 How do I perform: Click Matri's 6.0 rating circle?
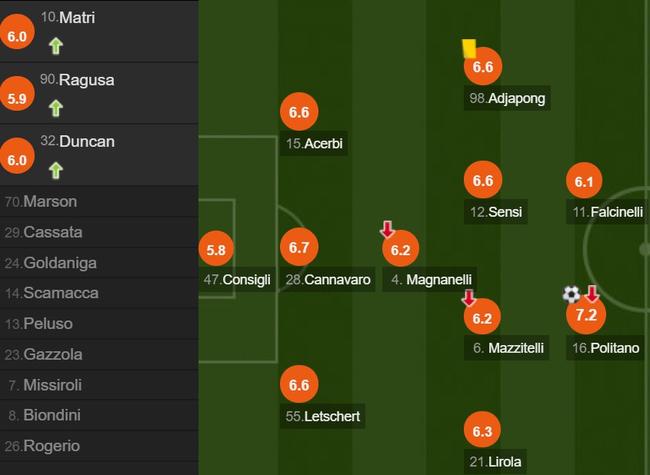tap(17, 32)
